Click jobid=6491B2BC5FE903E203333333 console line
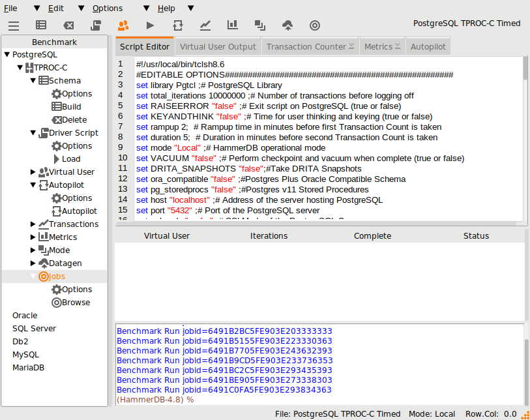 pyautogui.click(x=224, y=331)
